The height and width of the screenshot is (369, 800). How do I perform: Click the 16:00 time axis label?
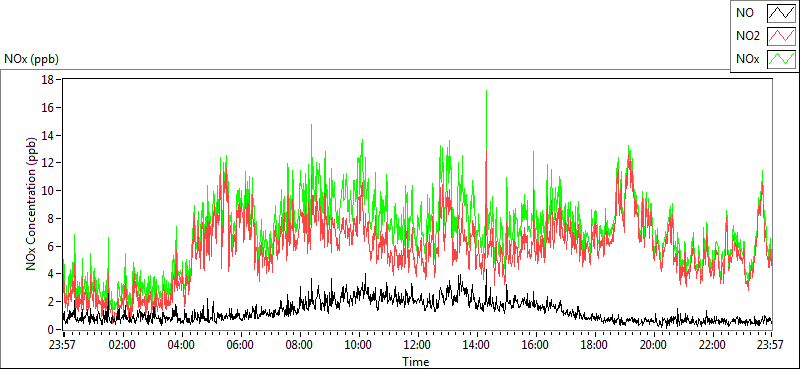[535, 345]
